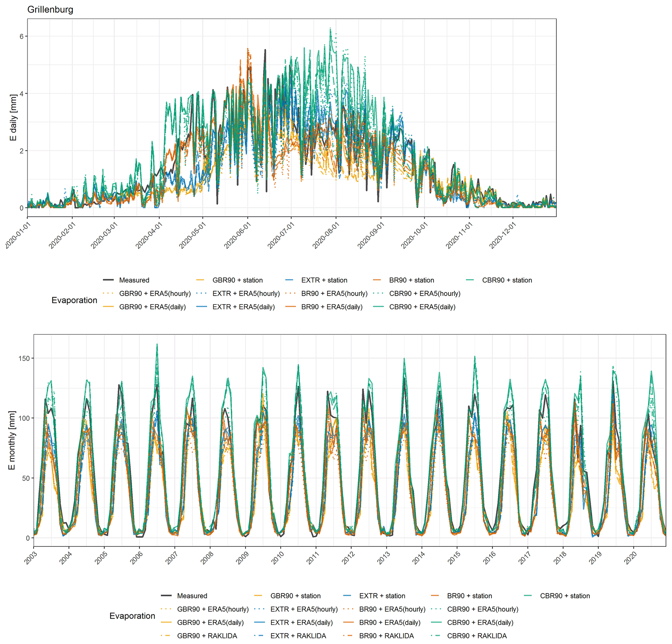Click the EXTR + RAKLIDA legend line swatch
Screen dimensions: 672x644
click(259, 636)
